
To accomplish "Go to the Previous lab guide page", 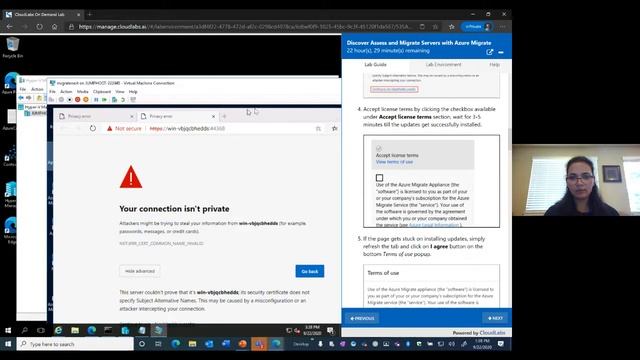I will coord(362,318).
